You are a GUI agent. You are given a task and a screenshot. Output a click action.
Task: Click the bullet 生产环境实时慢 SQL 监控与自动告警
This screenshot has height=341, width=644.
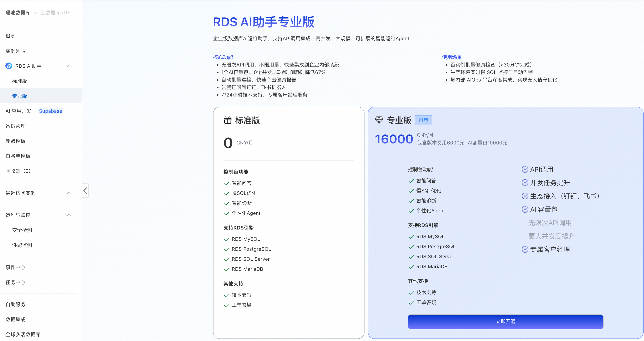(492, 72)
